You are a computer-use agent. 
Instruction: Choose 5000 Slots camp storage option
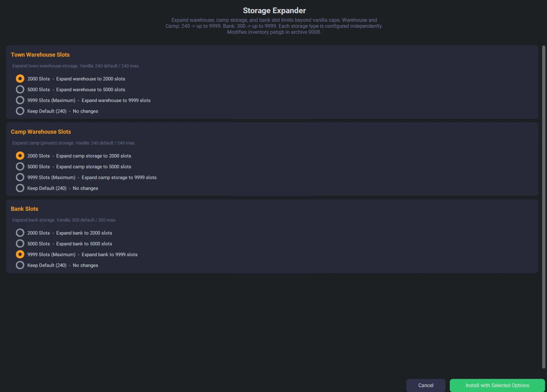[x=20, y=166]
